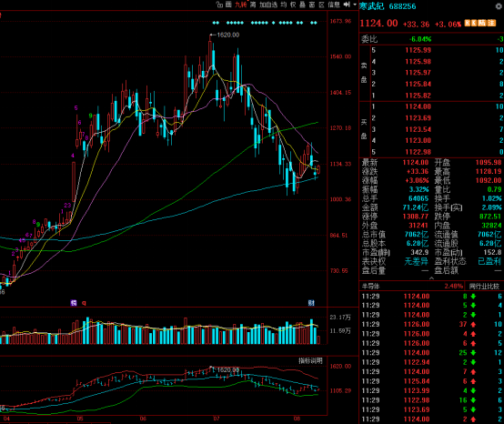Click the 指标说明 indicator description link
Viewport: 504px width, 424px height.
(310, 361)
